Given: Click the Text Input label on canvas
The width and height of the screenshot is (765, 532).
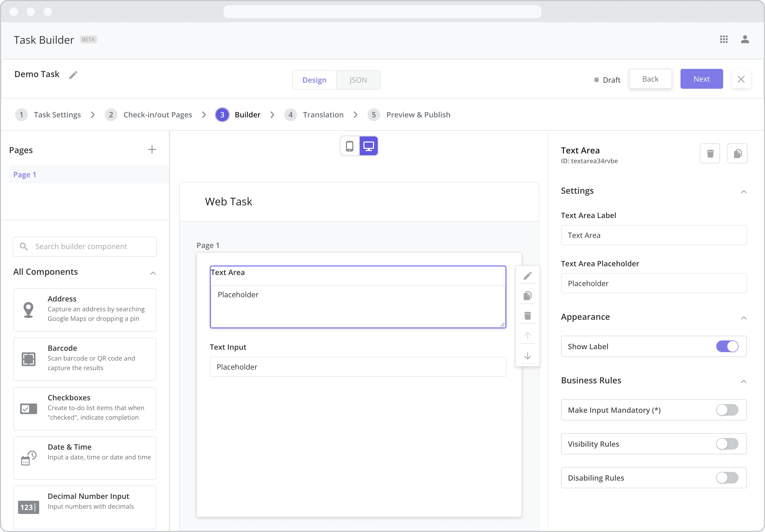Looking at the screenshot, I should coord(228,347).
